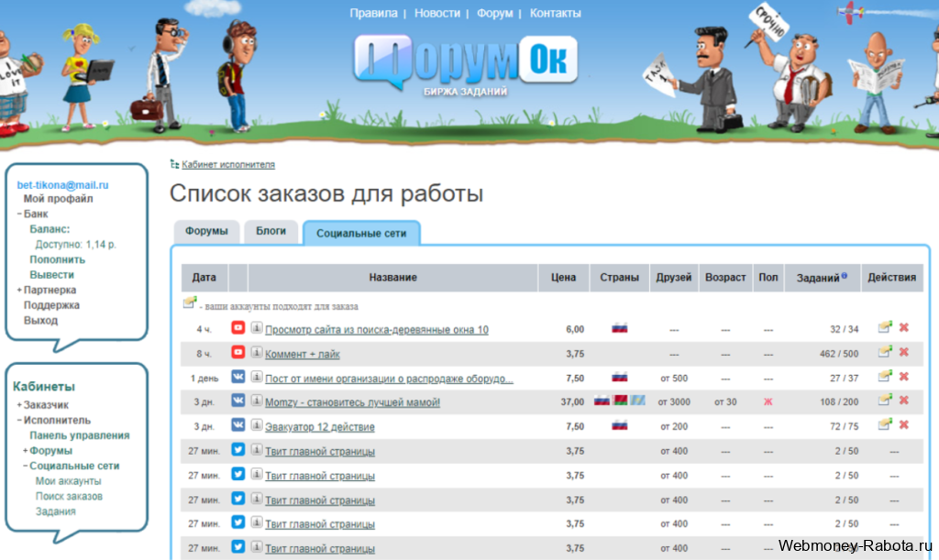Accept the Коммент + лайк order via take icon
The width and height of the screenshot is (939, 560).
click(885, 352)
